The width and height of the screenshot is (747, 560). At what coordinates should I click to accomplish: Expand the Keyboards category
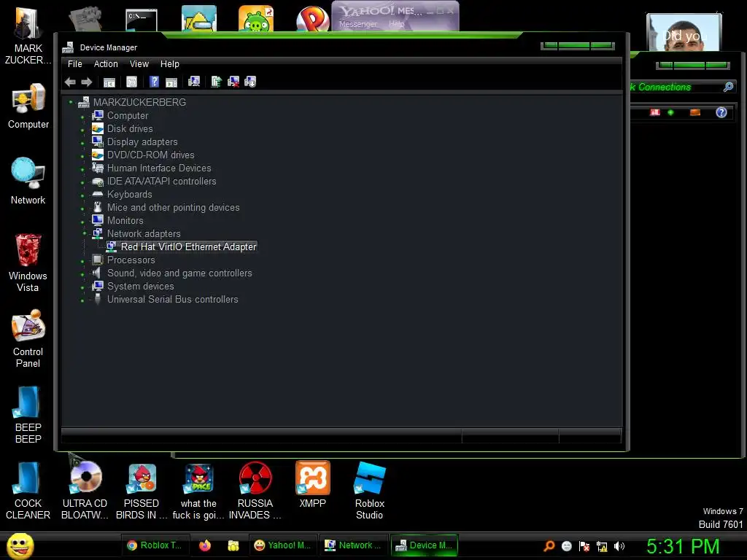coord(82,195)
